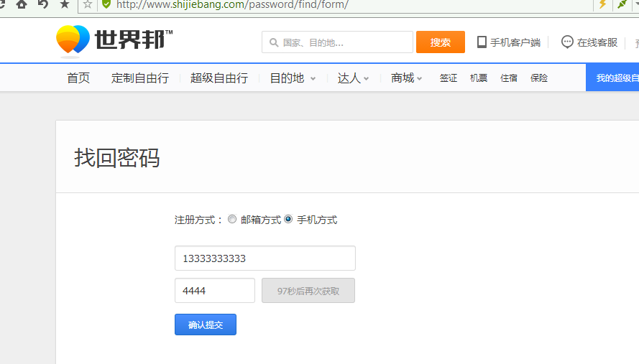The height and width of the screenshot is (364, 639).
Task: Open 超级自由行 nav item
Action: 219,78
